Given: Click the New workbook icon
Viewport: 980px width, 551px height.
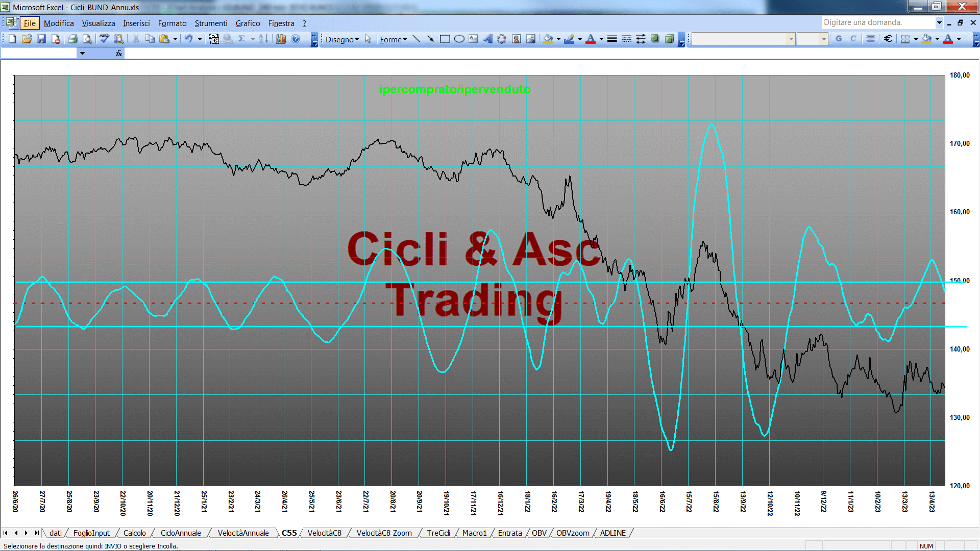Looking at the screenshot, I should 13,39.
